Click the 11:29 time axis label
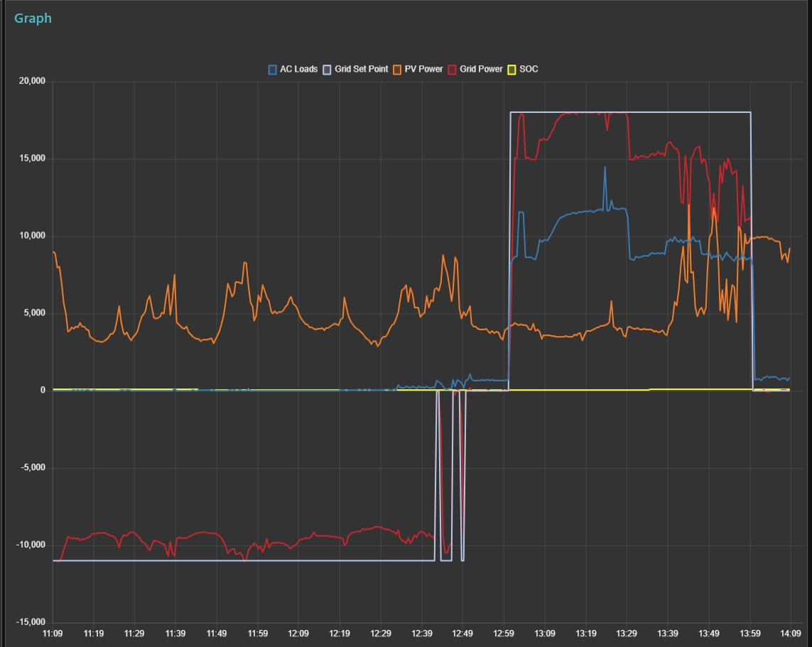Screen dimensions: 812x647 134,634
